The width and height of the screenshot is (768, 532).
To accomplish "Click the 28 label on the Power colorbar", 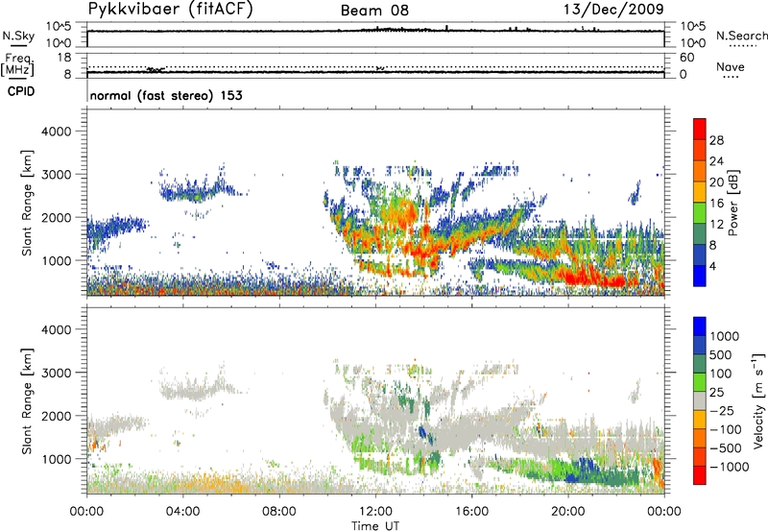I will click(716, 140).
